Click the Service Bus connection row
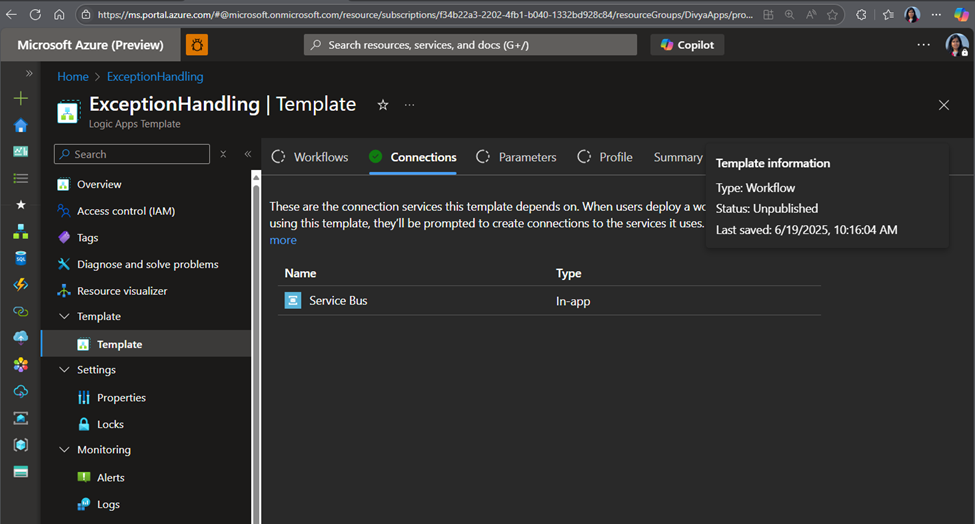The image size is (975, 524). tap(549, 301)
